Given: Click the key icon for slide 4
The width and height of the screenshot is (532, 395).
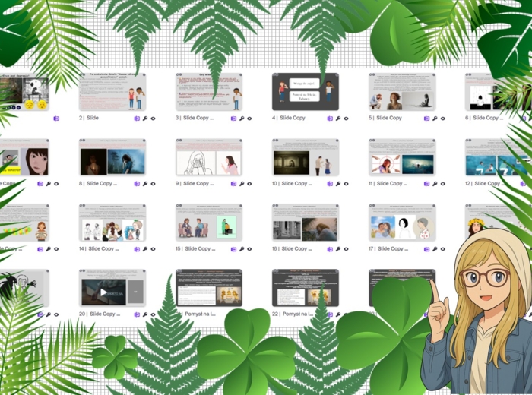Looking at the screenshot, I should pyautogui.click(x=338, y=118).
